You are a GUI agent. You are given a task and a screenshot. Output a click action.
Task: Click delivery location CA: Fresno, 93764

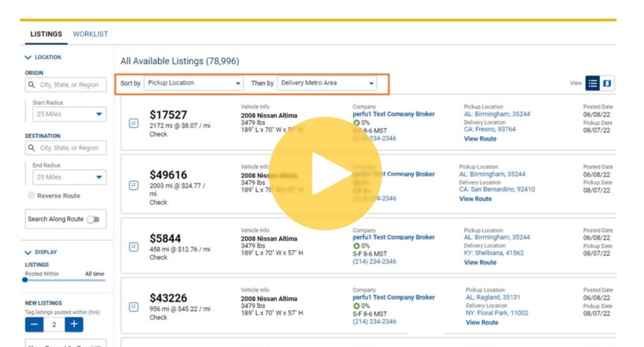pos(489,129)
